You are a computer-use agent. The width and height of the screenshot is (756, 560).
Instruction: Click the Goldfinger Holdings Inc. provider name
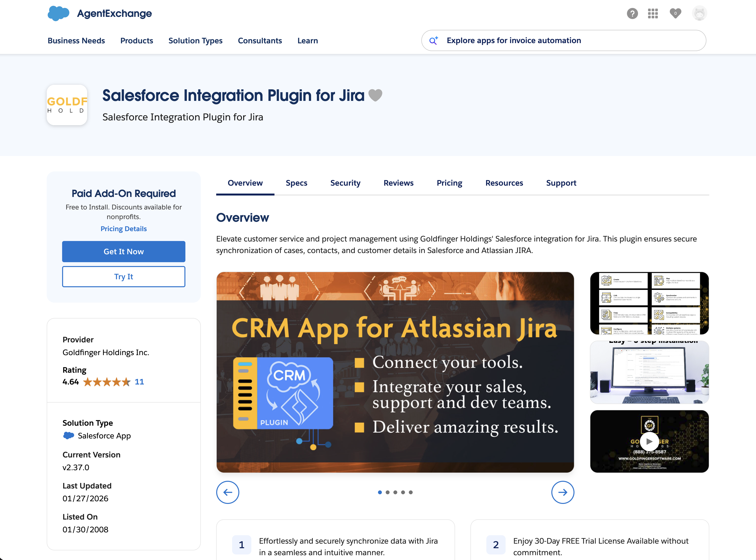[106, 352]
